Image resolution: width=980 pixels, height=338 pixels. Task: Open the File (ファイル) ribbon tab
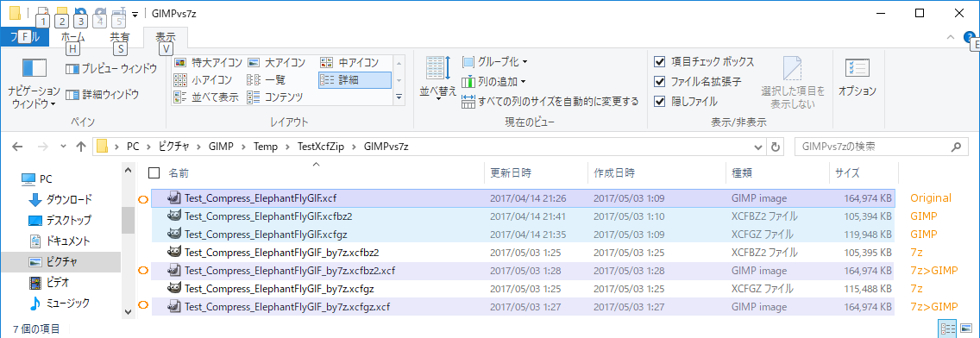(x=24, y=37)
